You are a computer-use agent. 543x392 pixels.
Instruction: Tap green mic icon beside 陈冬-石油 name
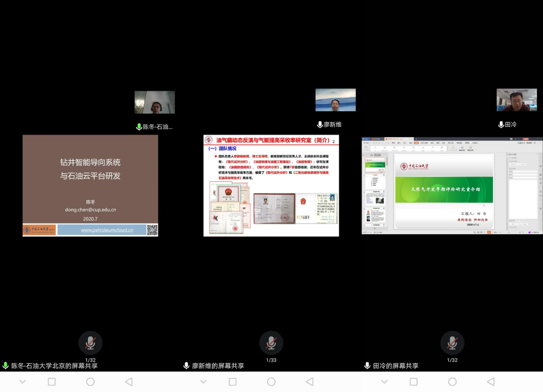[139, 127]
